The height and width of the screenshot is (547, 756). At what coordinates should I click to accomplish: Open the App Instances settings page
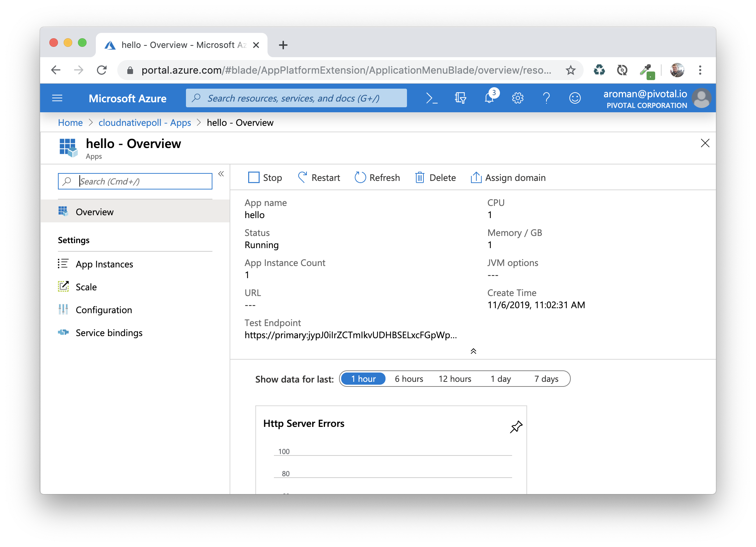click(104, 264)
